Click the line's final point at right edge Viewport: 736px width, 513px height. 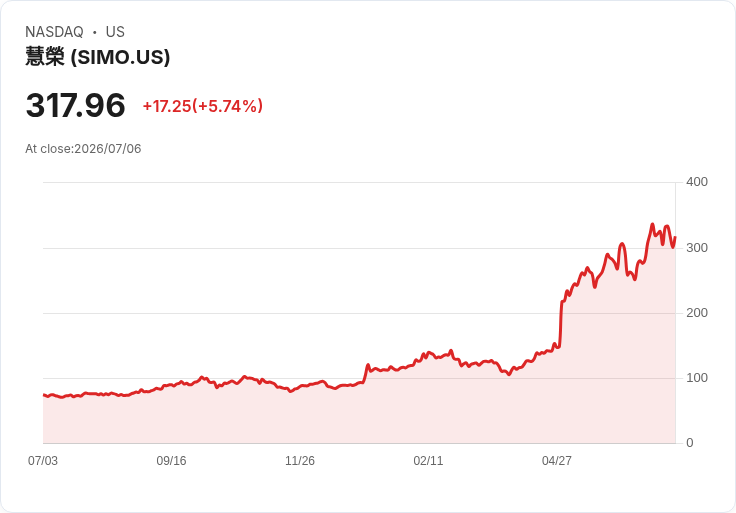pyautogui.click(x=675, y=237)
